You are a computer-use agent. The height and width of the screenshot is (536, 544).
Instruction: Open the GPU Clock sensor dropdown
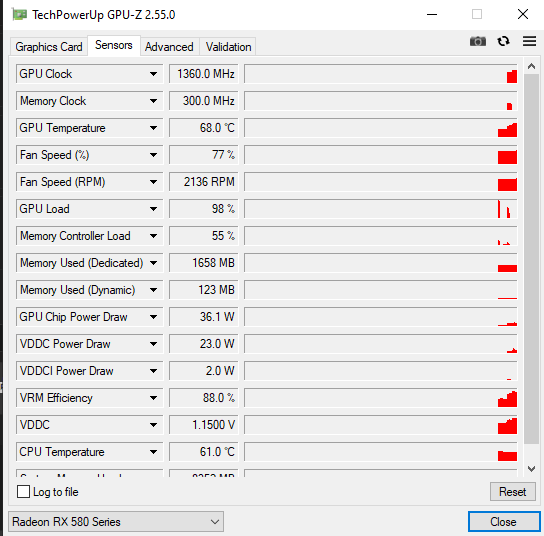pos(89,74)
